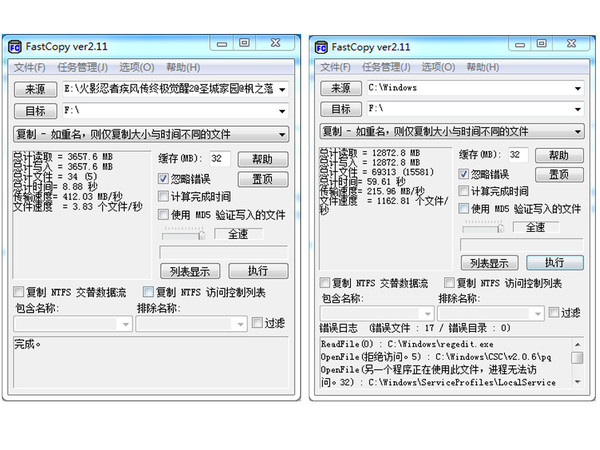Expand F:\ target dropdown in left window
Image resolution: width=600 pixels, height=450 pixels.
pyautogui.click(x=282, y=111)
